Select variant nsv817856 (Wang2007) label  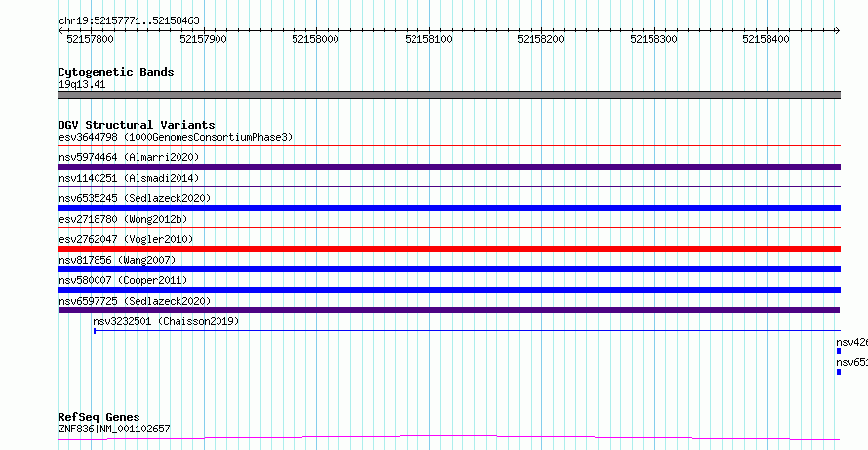click(117, 260)
